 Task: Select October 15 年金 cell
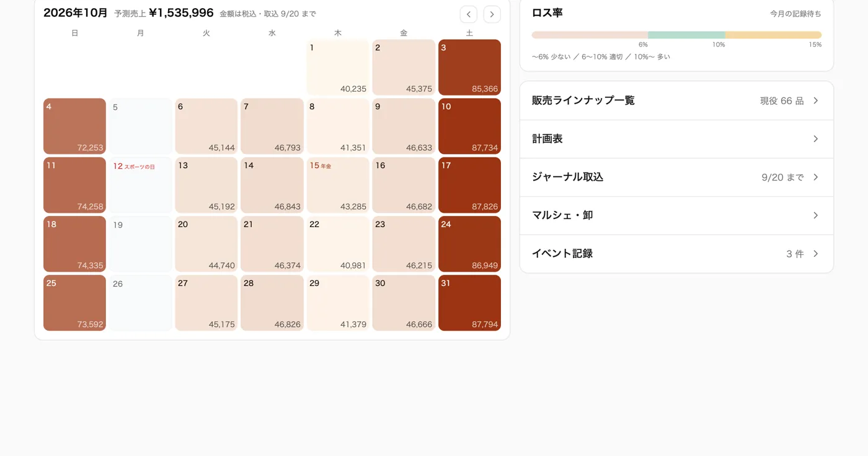tap(338, 186)
